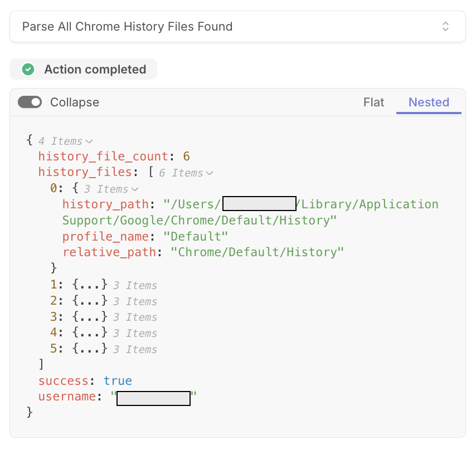Click the history_files key
The image size is (476, 450).
coord(85,172)
